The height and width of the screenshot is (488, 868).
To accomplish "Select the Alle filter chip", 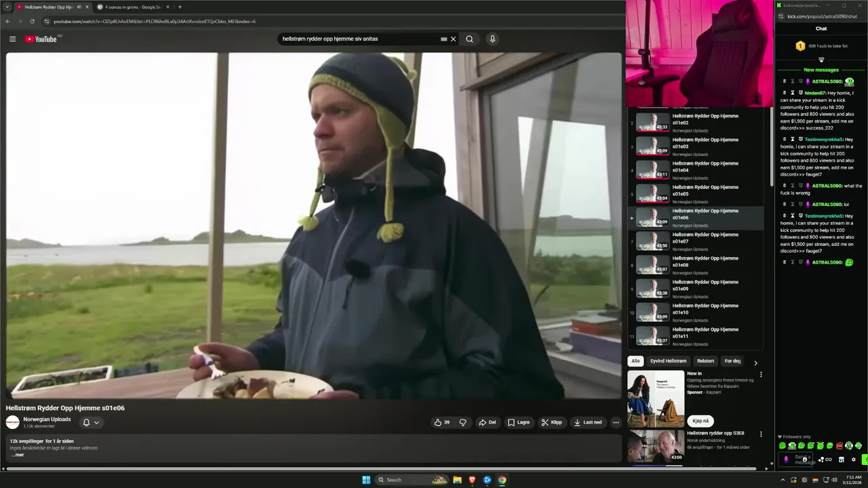I will (635, 361).
